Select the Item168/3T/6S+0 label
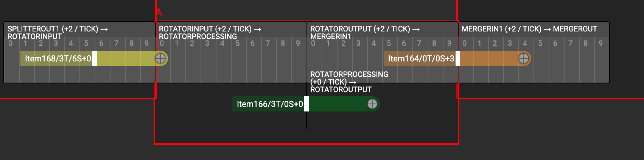The height and width of the screenshot is (160, 644). point(58,58)
